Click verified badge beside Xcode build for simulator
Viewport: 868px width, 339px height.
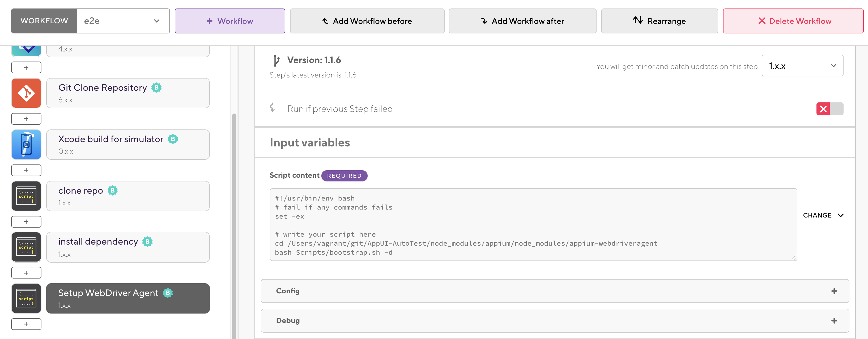click(173, 139)
